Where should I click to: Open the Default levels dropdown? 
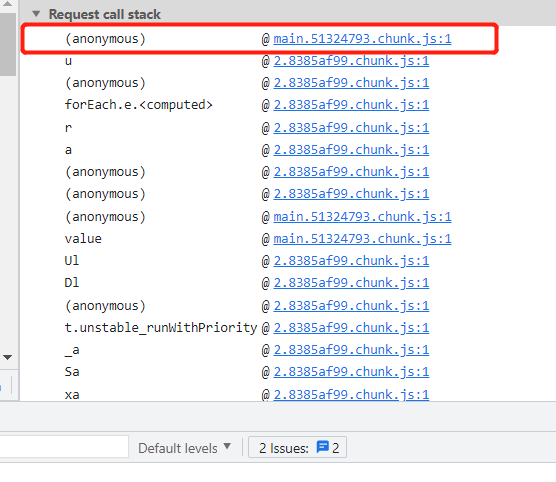184,448
